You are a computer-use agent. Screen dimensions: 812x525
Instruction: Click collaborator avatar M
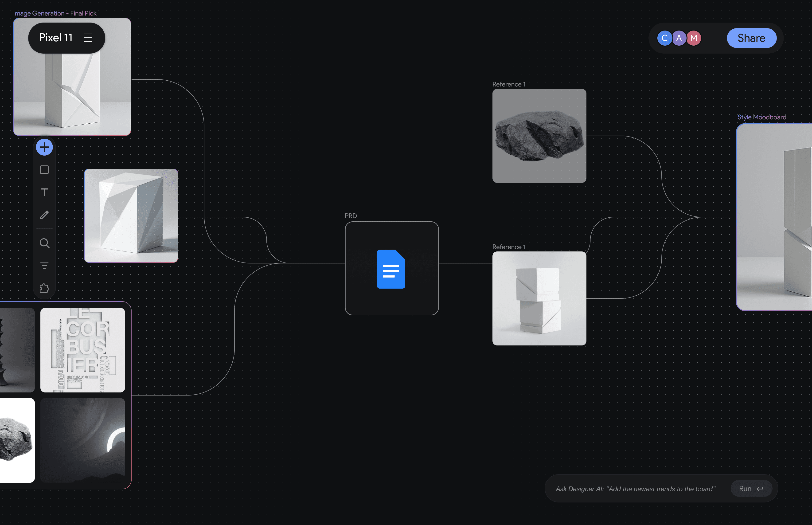pos(693,38)
